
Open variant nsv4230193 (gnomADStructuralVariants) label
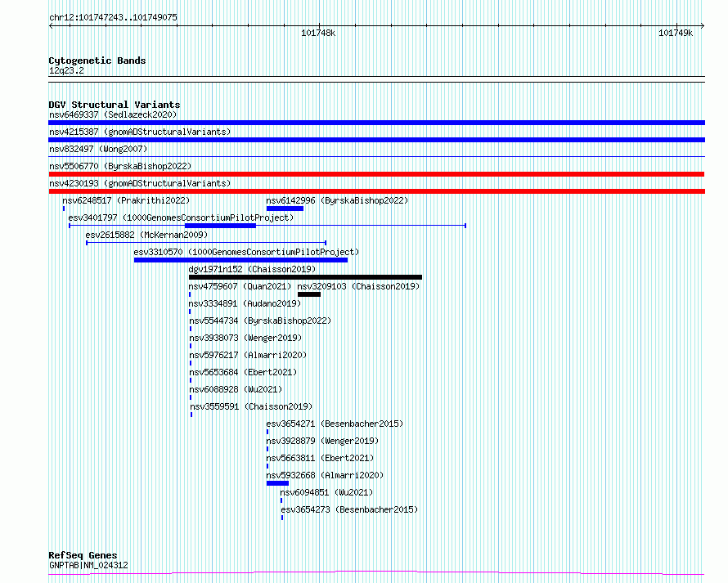coord(140,183)
